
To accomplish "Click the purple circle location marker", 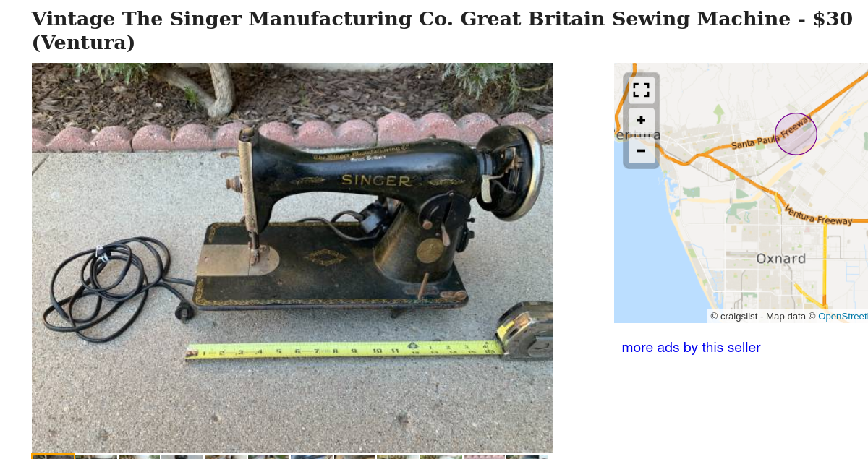I will pos(796,134).
